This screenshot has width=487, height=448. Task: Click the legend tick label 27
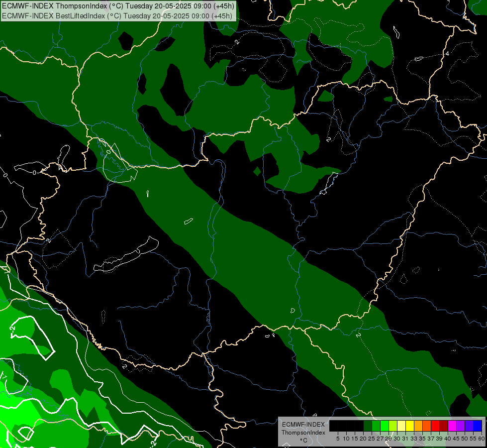pos(380,439)
